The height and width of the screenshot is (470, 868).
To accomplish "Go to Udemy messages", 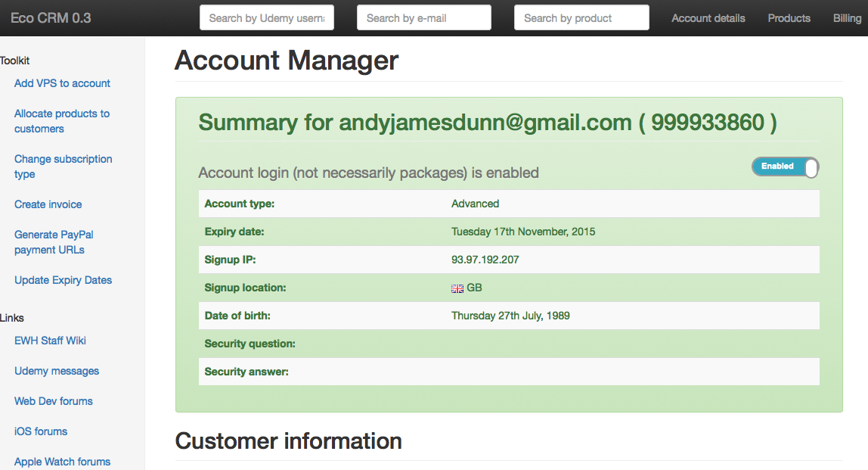I will 57,371.
